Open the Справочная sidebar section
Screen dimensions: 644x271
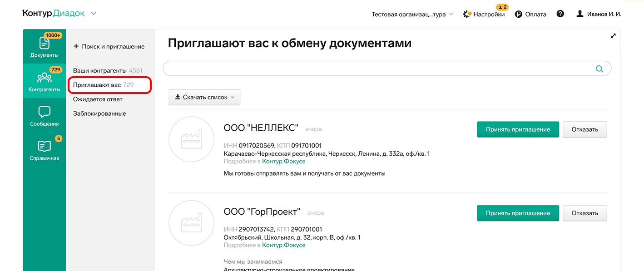[45, 150]
